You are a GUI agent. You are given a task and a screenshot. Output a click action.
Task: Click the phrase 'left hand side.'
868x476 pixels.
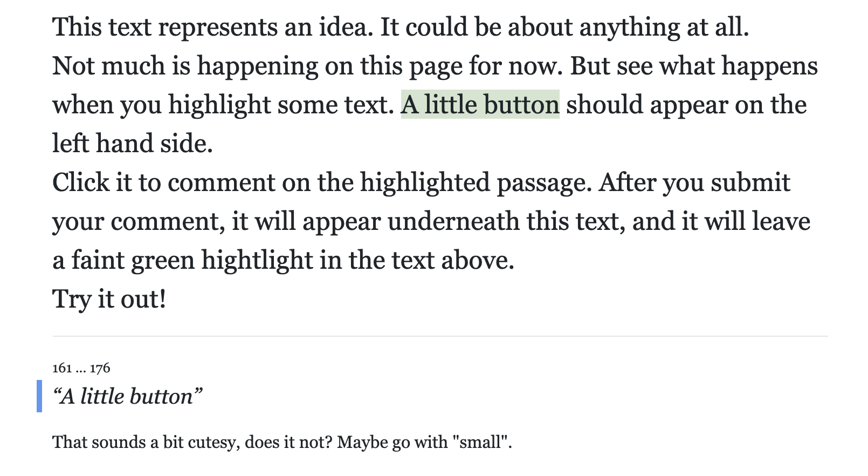point(133,144)
